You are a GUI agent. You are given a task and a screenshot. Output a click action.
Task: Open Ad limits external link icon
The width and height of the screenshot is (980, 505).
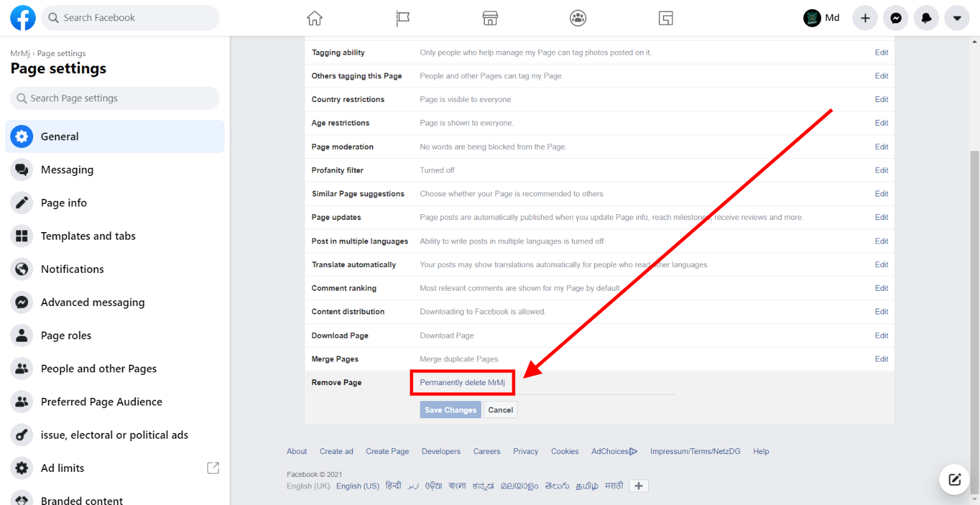[213, 468]
